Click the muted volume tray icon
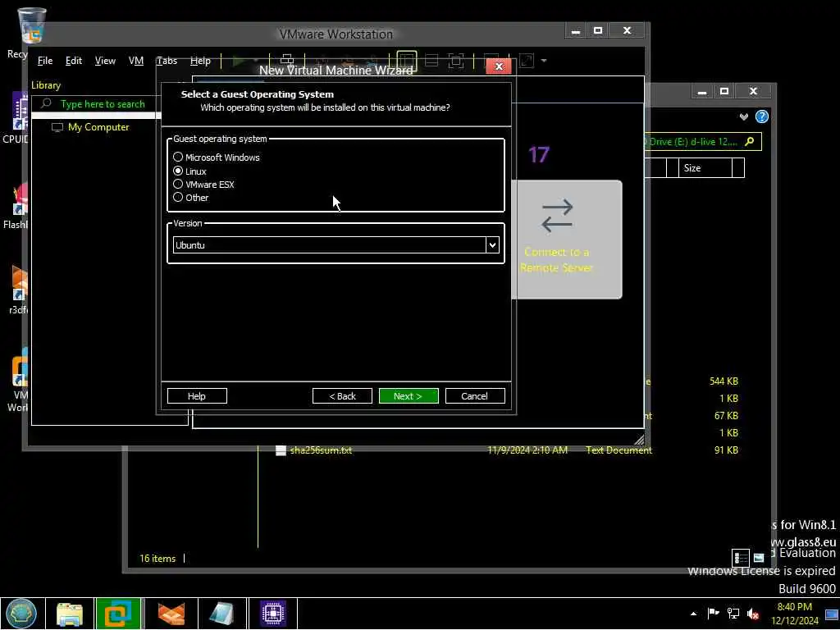840x630 pixels. [x=753, y=614]
